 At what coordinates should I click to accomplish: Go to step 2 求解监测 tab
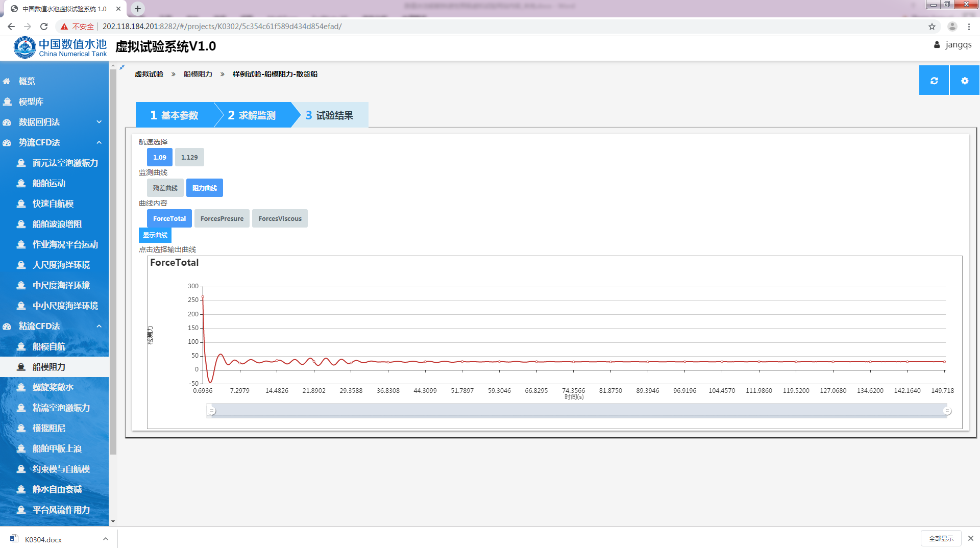click(x=252, y=115)
